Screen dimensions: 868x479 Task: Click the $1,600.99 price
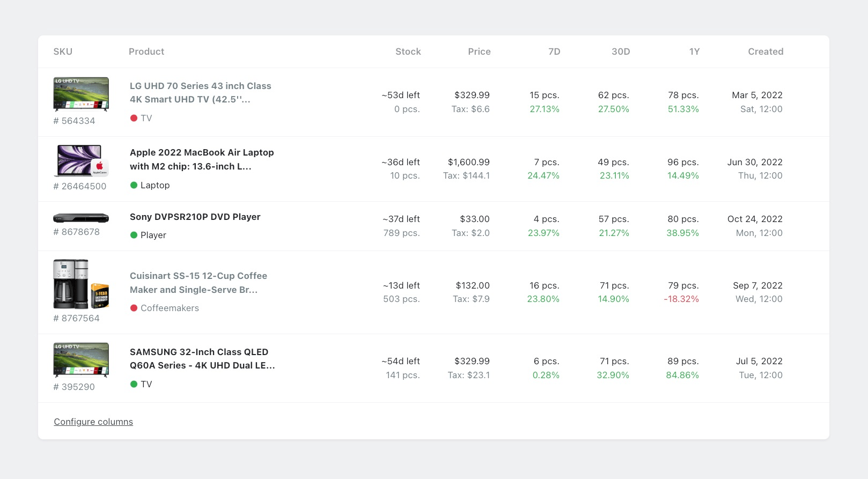[x=469, y=162]
